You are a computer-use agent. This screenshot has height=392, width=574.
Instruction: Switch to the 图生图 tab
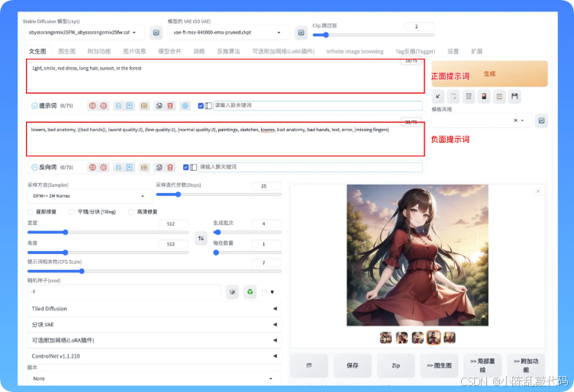click(67, 52)
